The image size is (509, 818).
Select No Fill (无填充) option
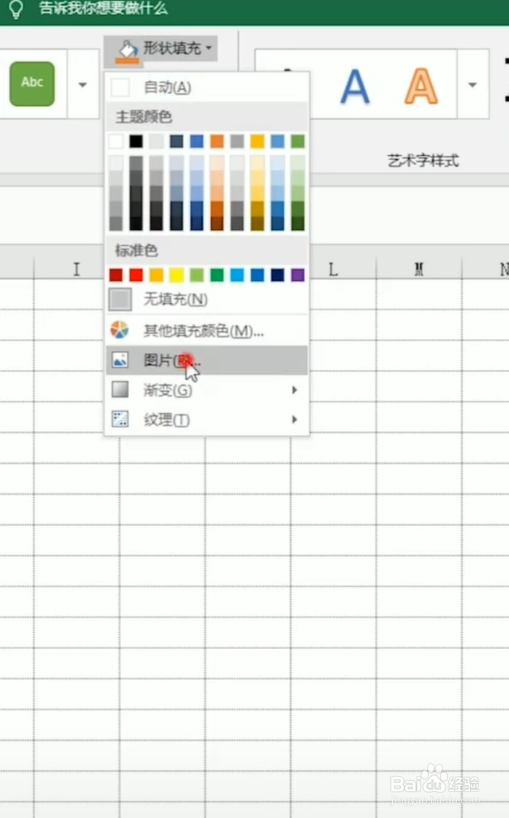tap(207, 299)
